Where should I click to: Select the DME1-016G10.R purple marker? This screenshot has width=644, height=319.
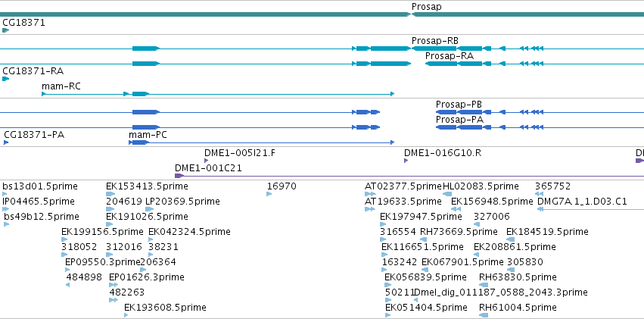pos(406,161)
